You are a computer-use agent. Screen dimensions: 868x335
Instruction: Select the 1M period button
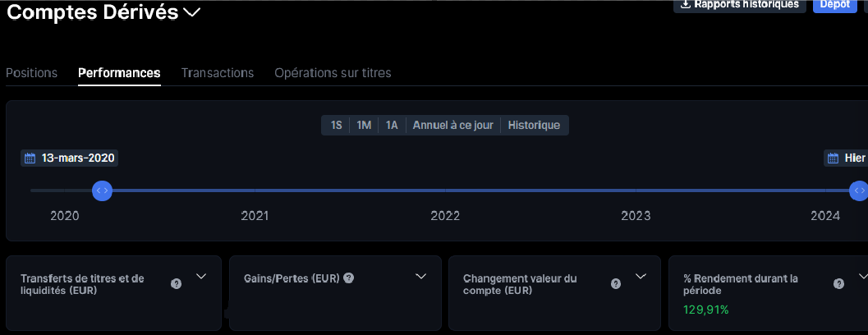(364, 126)
